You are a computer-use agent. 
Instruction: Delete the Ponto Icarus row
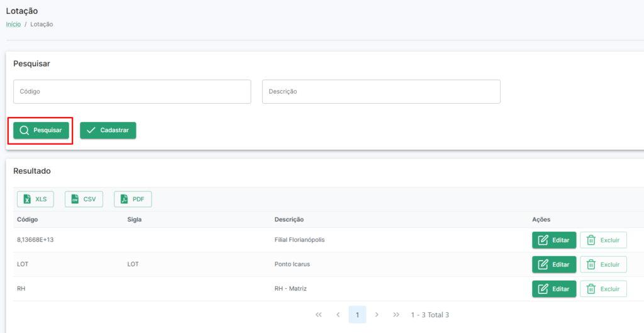coord(603,264)
